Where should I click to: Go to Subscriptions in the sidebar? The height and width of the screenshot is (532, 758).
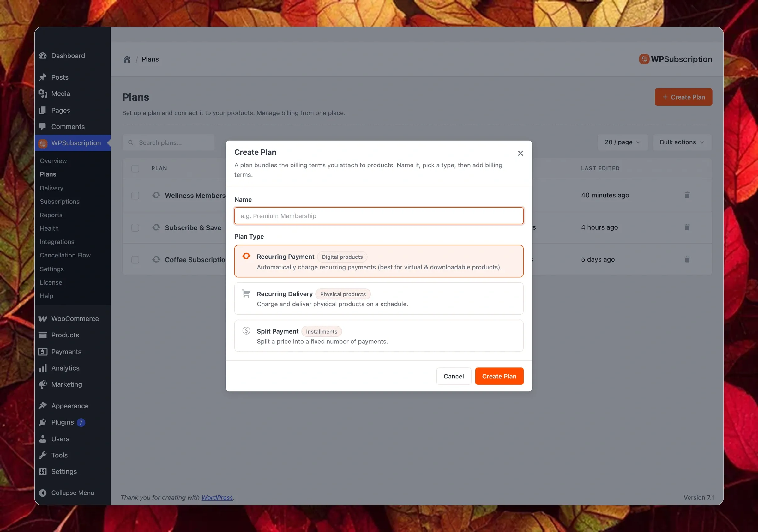(x=60, y=202)
